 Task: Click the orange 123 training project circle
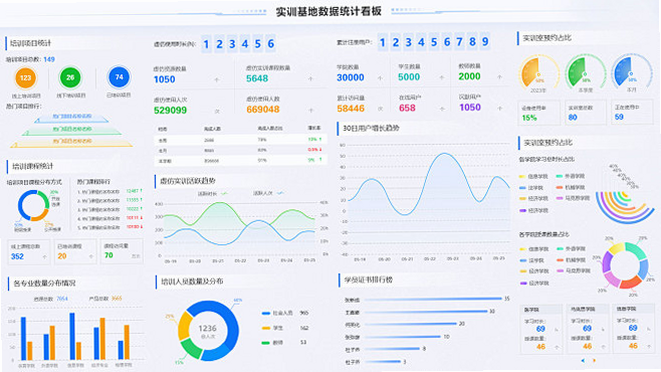tap(25, 78)
